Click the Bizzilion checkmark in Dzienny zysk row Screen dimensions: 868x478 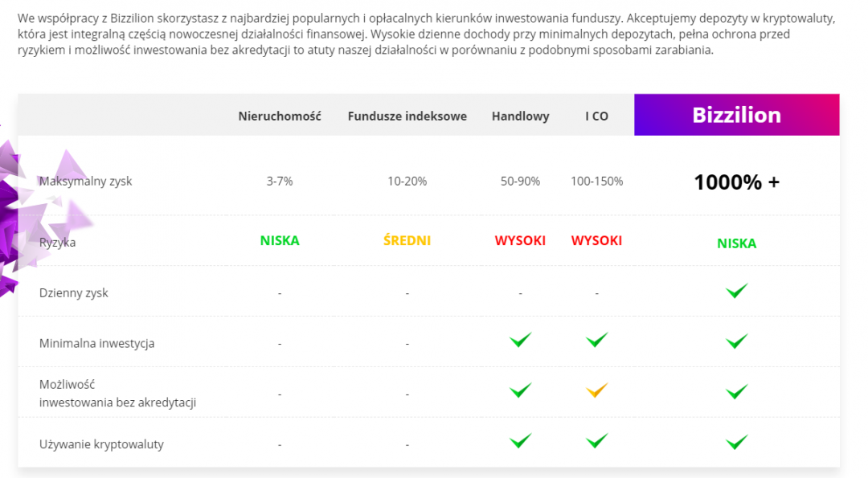[x=736, y=292]
